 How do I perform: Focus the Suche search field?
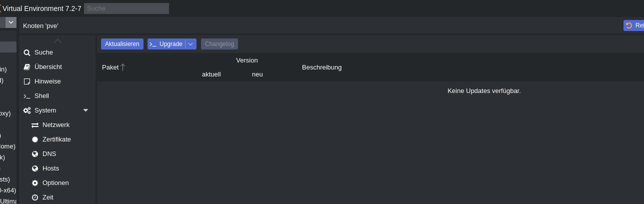pos(126,8)
